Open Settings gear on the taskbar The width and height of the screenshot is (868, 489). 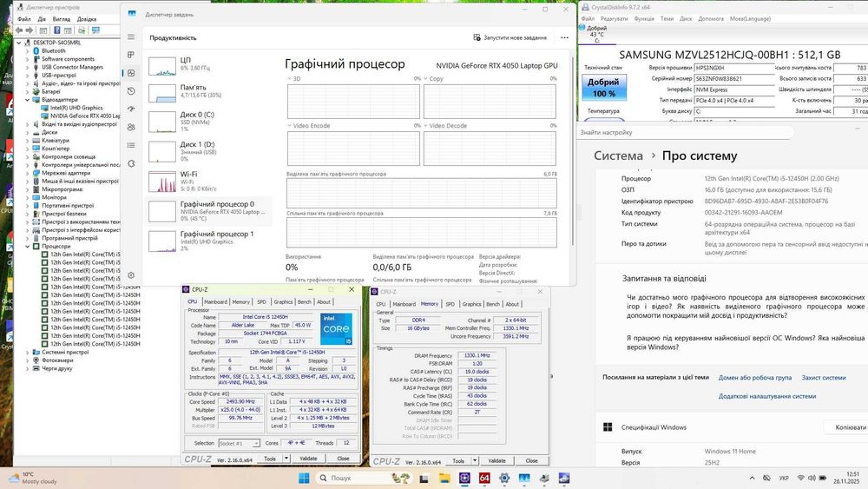[504, 478]
